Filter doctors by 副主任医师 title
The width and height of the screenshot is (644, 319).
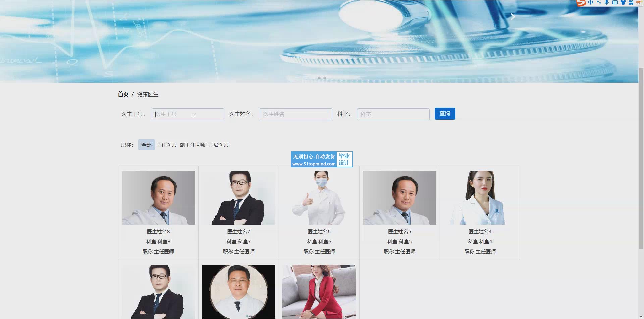click(x=192, y=145)
